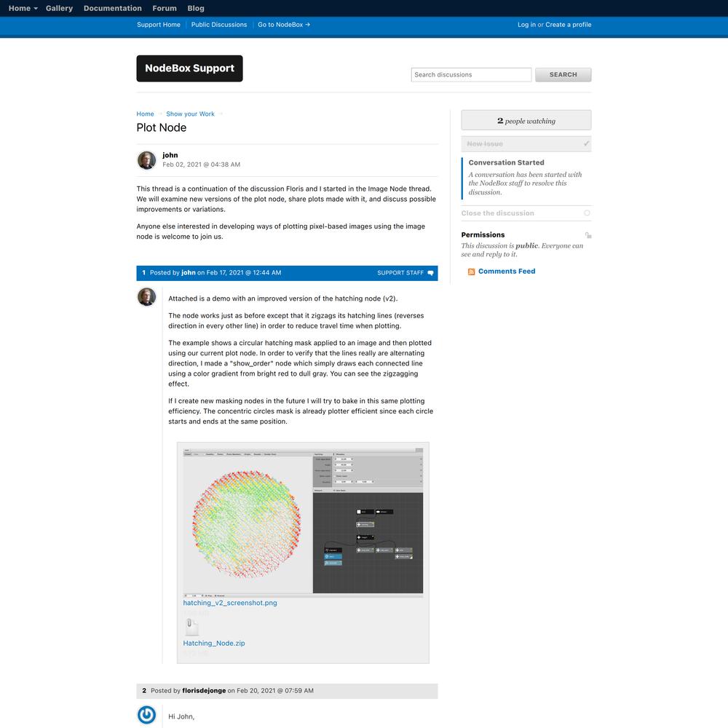
Task: Download Hatching_Node.zip
Action: click(x=213, y=643)
